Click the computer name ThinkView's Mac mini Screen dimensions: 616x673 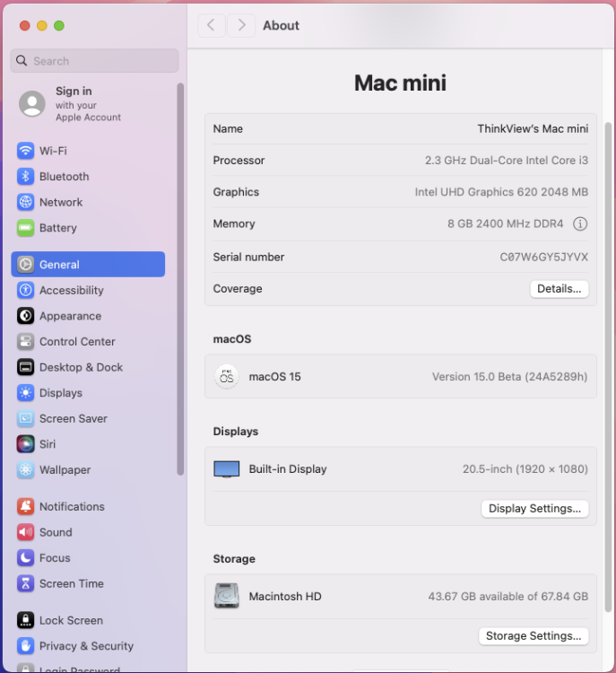pos(533,128)
